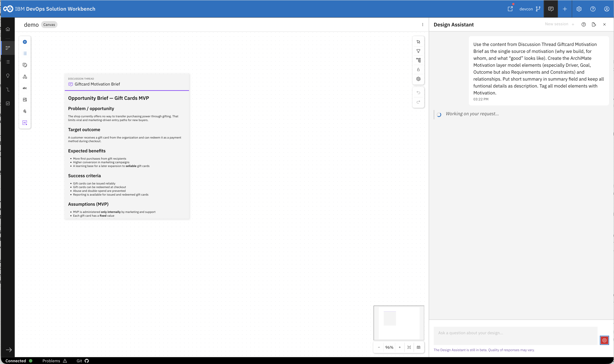Open the AI assistant tool in palette
Screen dimensions: 614x364
click(25, 123)
